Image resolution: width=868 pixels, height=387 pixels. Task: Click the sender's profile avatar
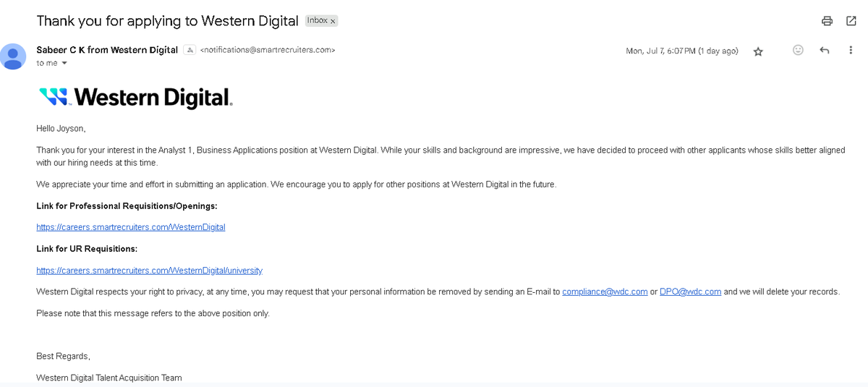click(x=13, y=56)
